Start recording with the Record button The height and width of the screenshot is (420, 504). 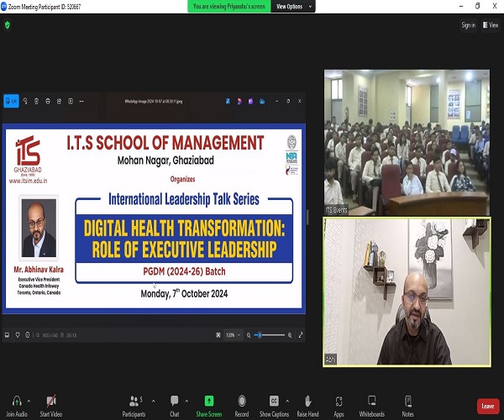point(242,406)
